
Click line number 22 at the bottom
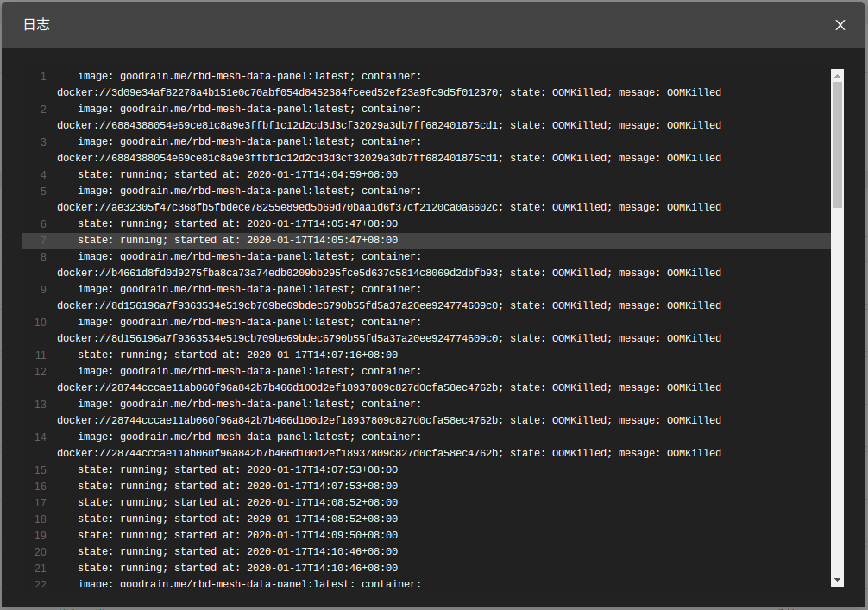(40, 584)
